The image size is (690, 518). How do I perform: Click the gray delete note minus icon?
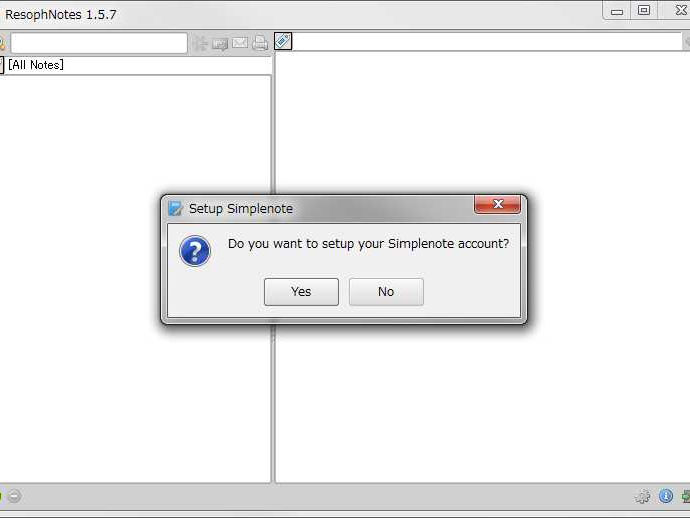coord(14,496)
